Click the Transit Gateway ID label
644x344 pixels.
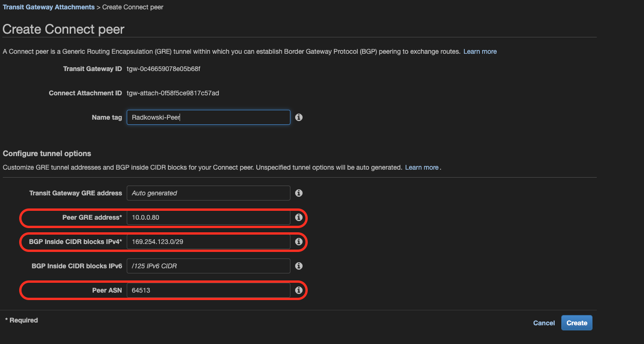pyautogui.click(x=93, y=69)
